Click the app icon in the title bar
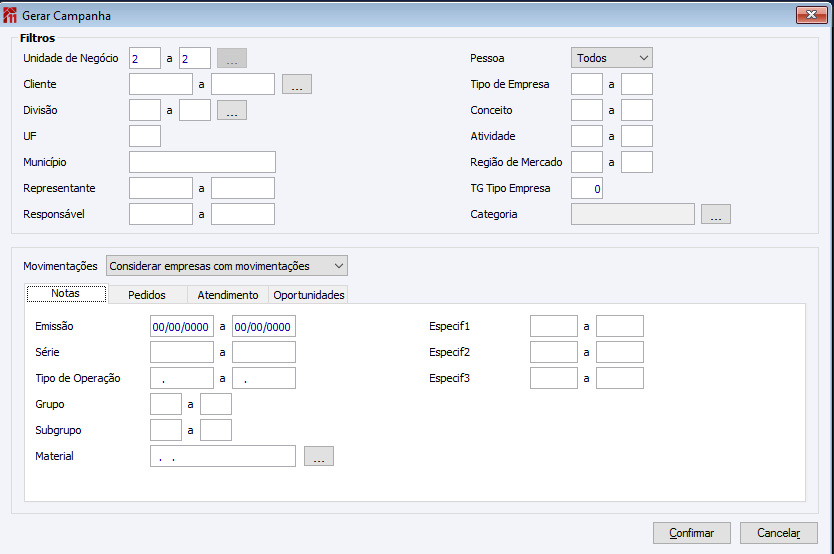Viewport: 834px width, 554px height. [x=11, y=16]
